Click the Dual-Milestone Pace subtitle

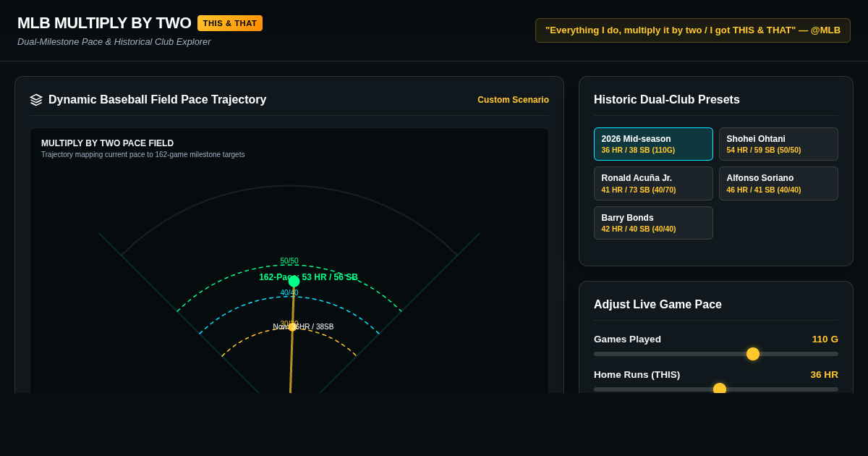pos(114,42)
